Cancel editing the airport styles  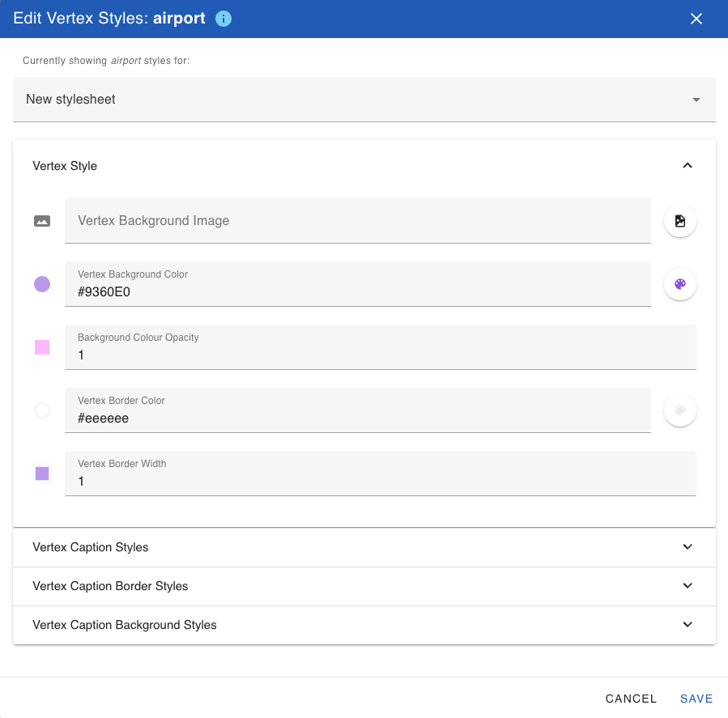[x=631, y=699]
